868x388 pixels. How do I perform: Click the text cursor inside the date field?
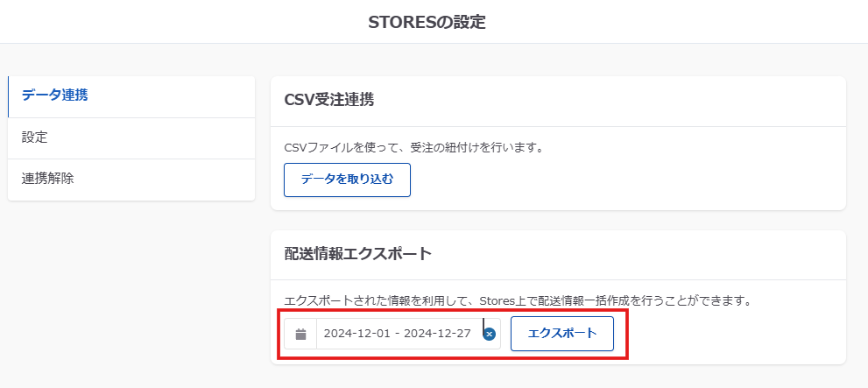pyautogui.click(x=483, y=330)
